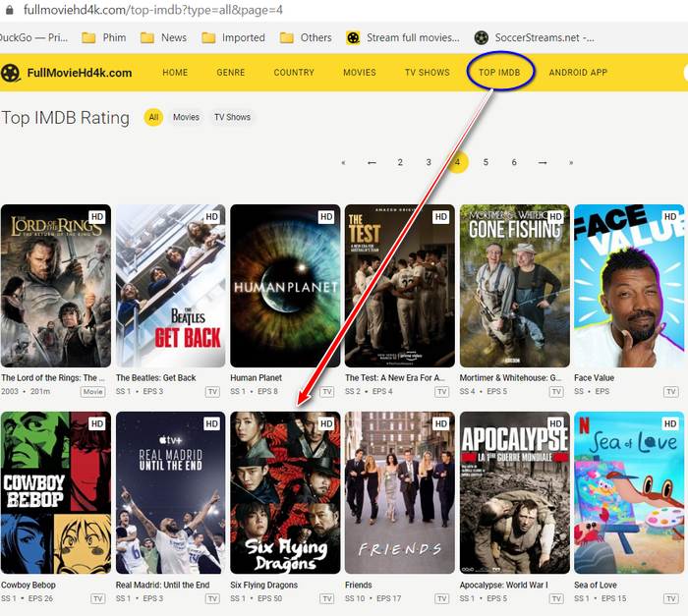Open the Apocalypse World War I poster
688x616 pixels.
(515, 493)
